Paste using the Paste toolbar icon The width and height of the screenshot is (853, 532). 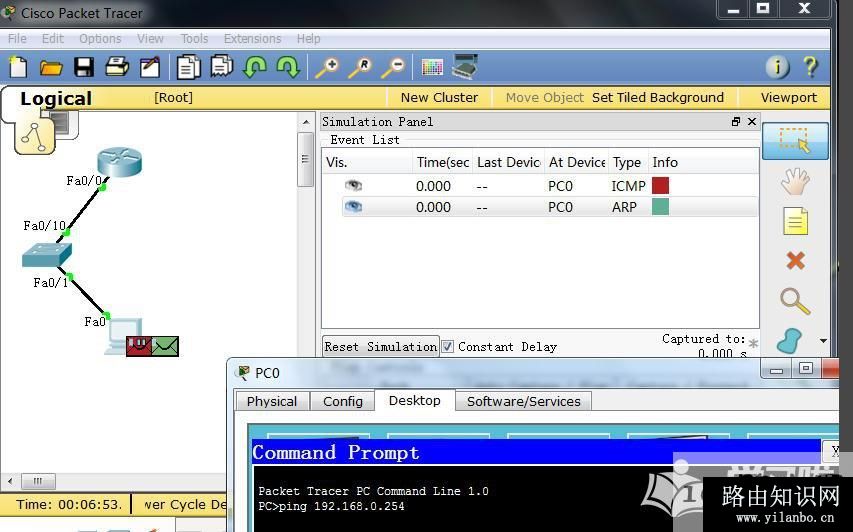[222, 66]
